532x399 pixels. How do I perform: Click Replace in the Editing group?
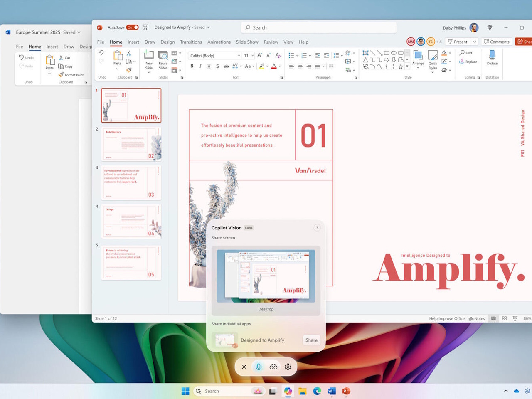point(468,62)
